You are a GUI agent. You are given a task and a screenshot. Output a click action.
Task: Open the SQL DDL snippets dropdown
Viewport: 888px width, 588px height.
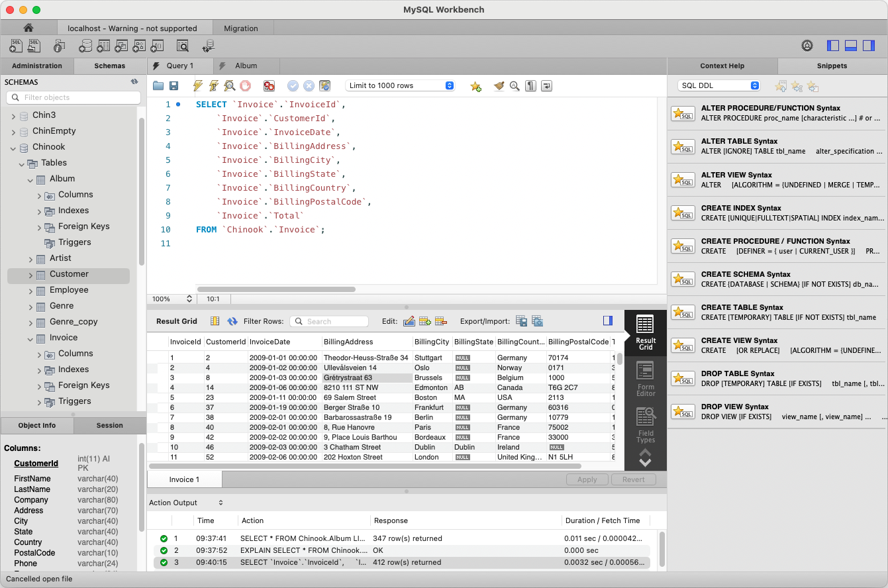[x=718, y=85]
